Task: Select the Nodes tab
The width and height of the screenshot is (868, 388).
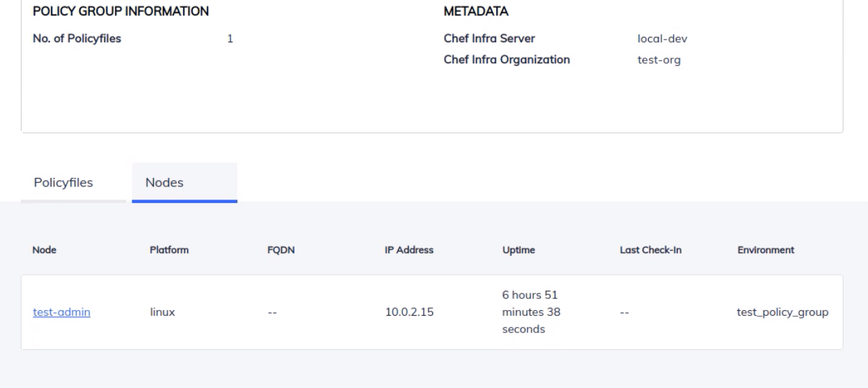Action: 165,183
